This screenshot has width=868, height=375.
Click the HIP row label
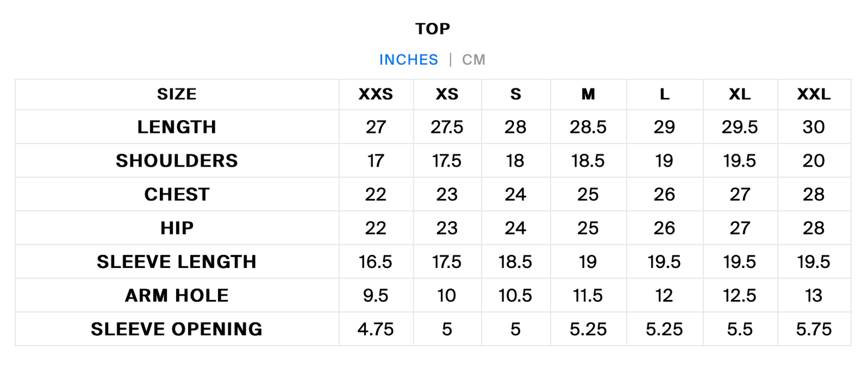pos(177,228)
